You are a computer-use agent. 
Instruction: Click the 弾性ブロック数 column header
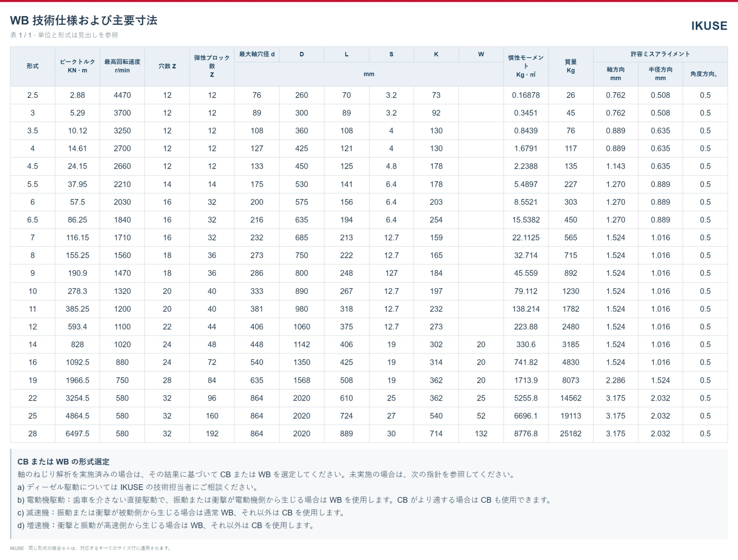(212, 66)
